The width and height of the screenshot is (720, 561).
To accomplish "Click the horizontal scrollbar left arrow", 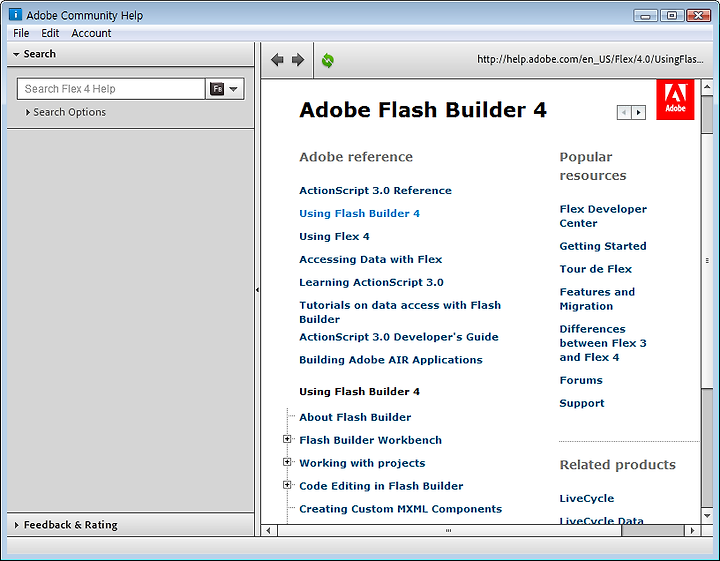I will [269, 531].
